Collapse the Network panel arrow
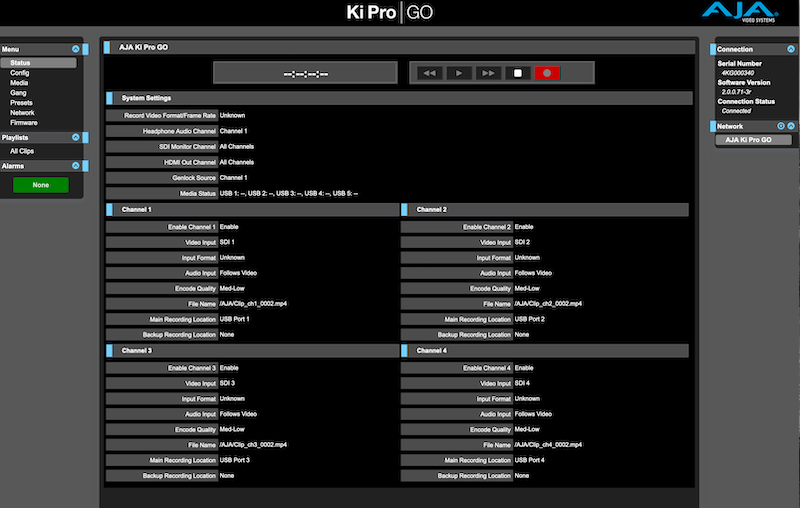 [x=791, y=126]
